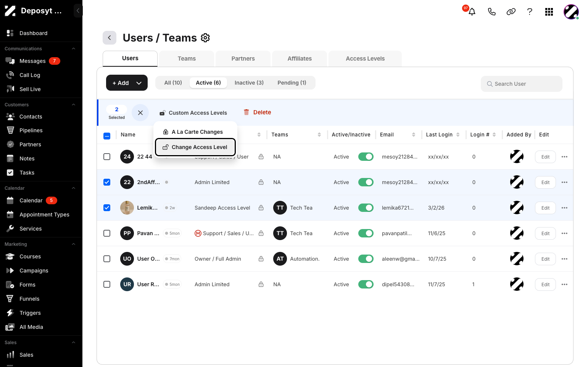Check the 22 44 row checkbox
This screenshot has width=588, height=367.
107,157
